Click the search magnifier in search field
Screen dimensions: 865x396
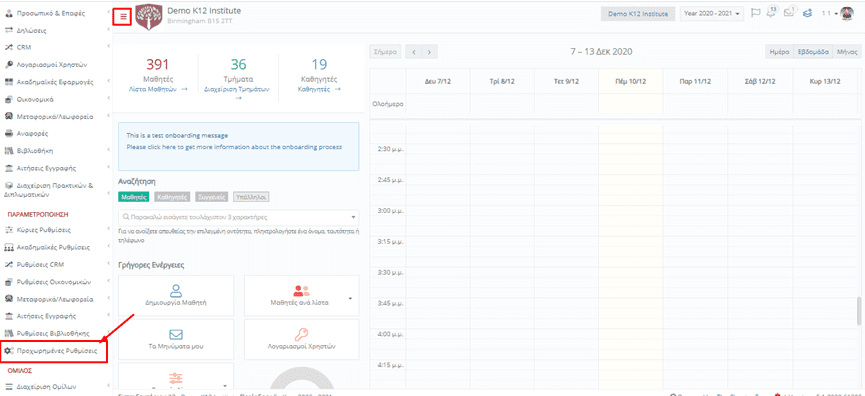coord(126,217)
